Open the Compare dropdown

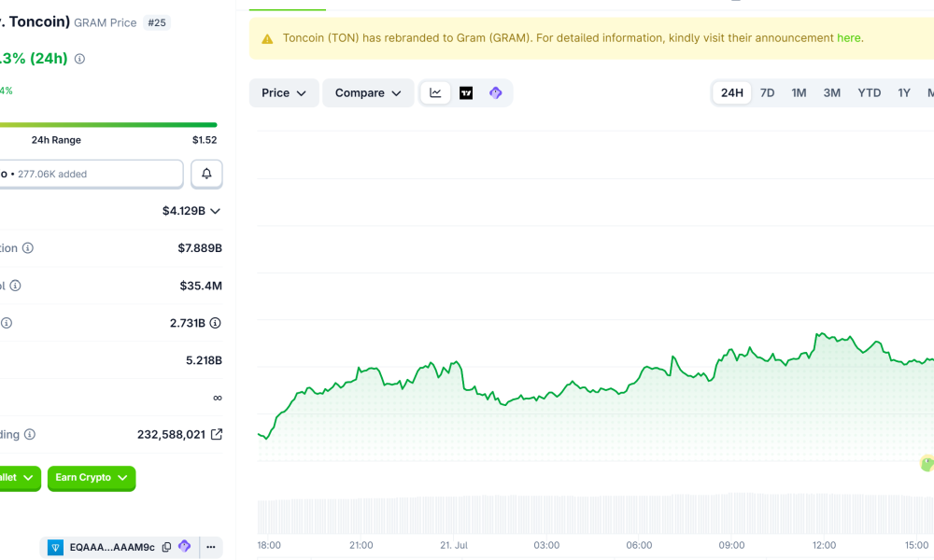(x=368, y=92)
